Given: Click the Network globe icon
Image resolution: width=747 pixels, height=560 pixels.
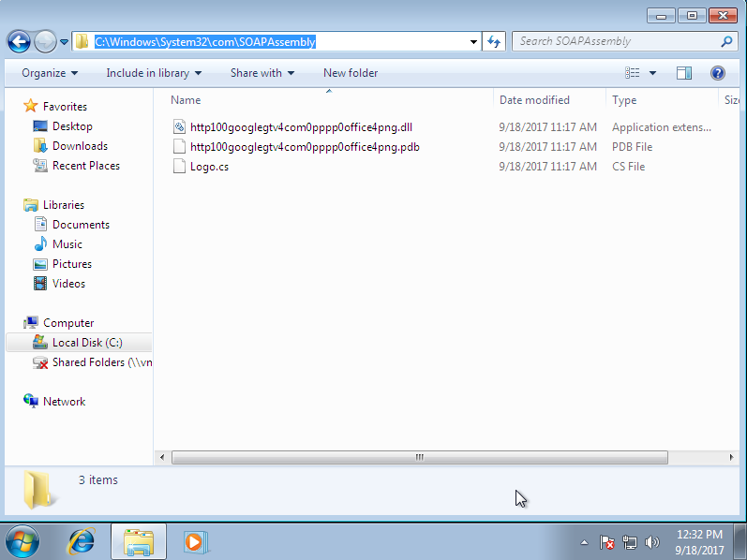Looking at the screenshot, I should coord(31,401).
